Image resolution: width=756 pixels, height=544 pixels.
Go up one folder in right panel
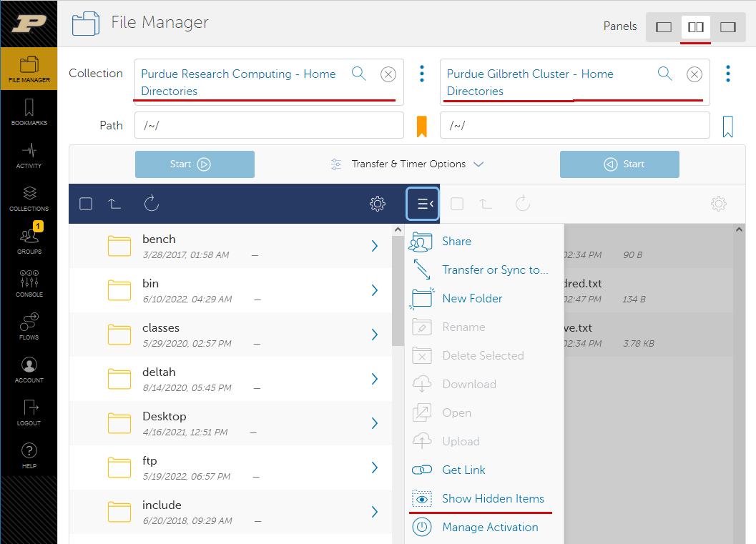click(x=486, y=204)
